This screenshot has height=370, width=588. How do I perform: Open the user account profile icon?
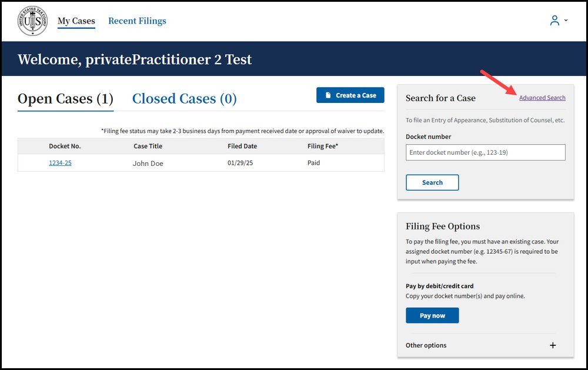pyautogui.click(x=554, y=21)
